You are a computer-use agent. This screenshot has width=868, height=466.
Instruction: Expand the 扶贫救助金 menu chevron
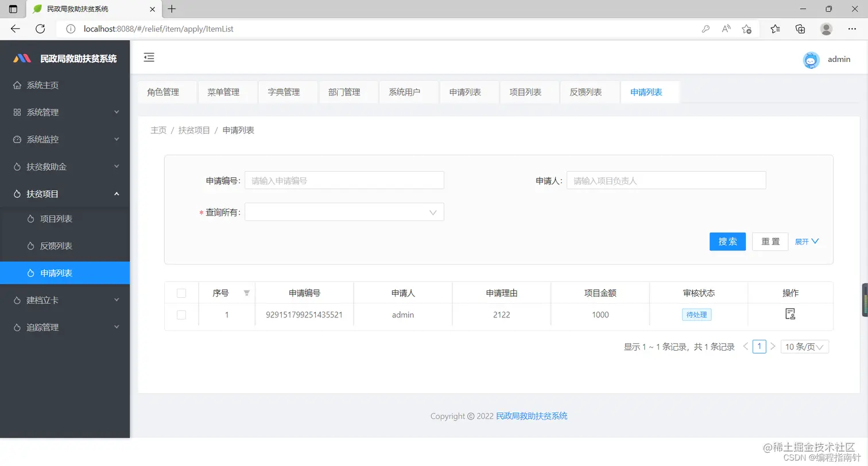[x=117, y=166]
